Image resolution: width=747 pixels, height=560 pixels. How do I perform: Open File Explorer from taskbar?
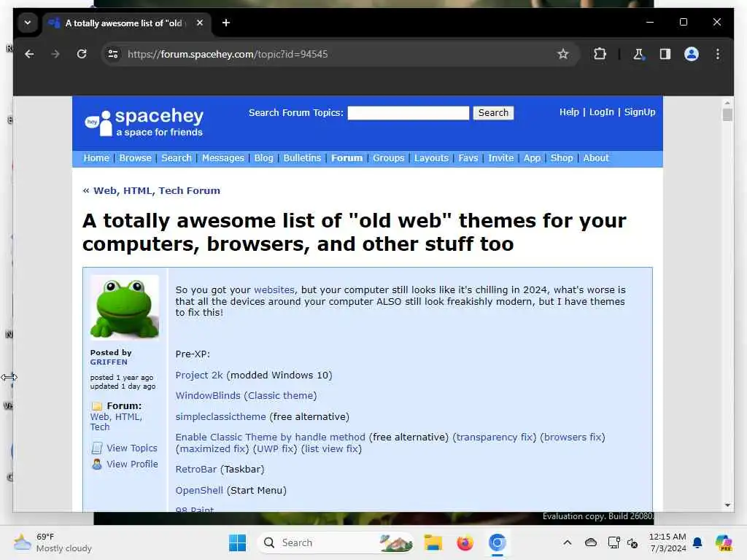pos(433,542)
